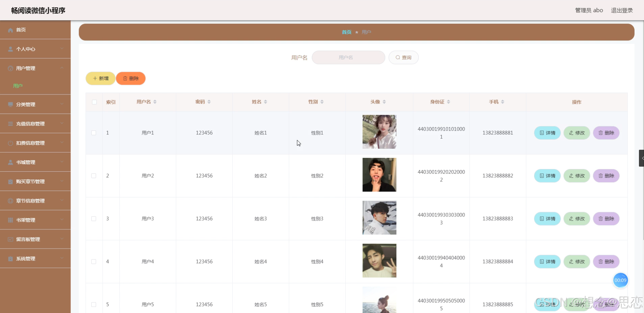
Task: Click the icon beside 用户管理
Action: (x=10, y=68)
